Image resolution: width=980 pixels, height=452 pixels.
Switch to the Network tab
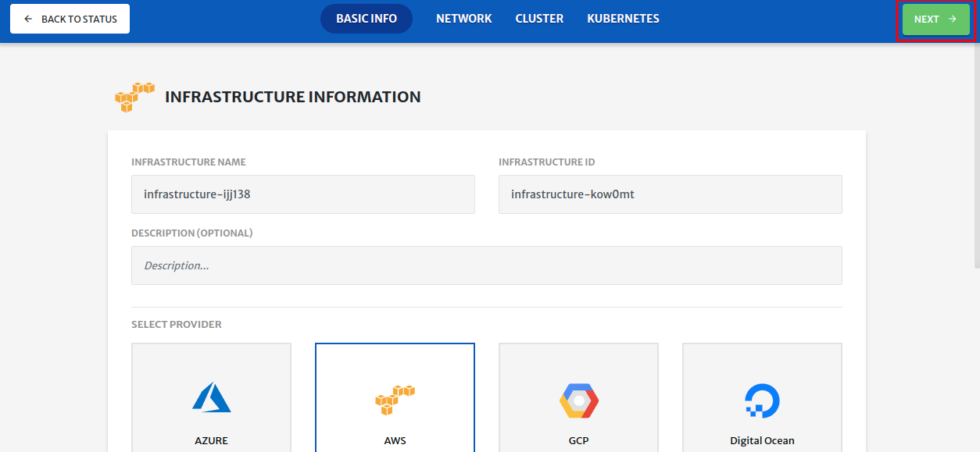click(464, 19)
